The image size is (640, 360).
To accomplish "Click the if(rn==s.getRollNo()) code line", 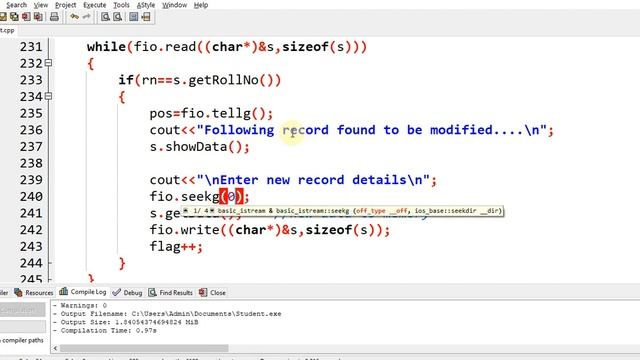I will pyautogui.click(x=200, y=80).
